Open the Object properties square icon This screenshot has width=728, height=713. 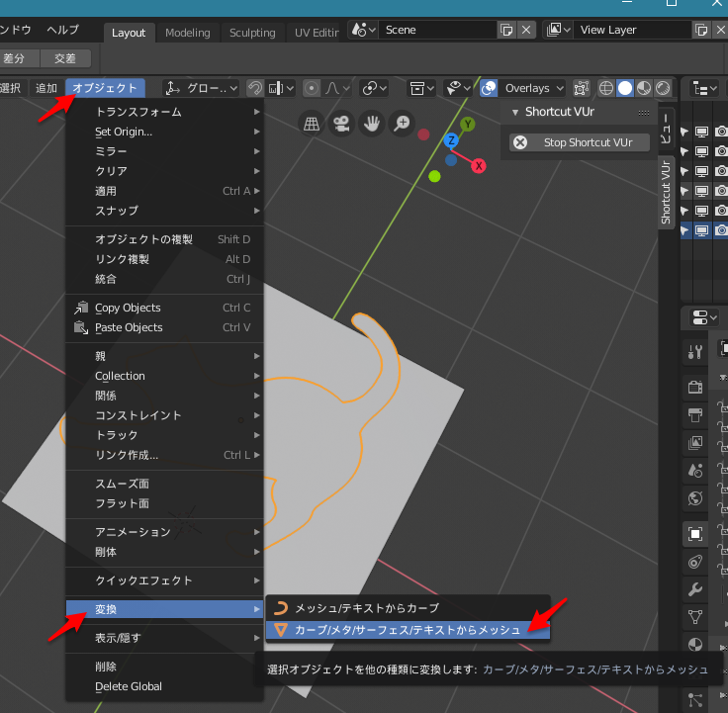point(695,534)
